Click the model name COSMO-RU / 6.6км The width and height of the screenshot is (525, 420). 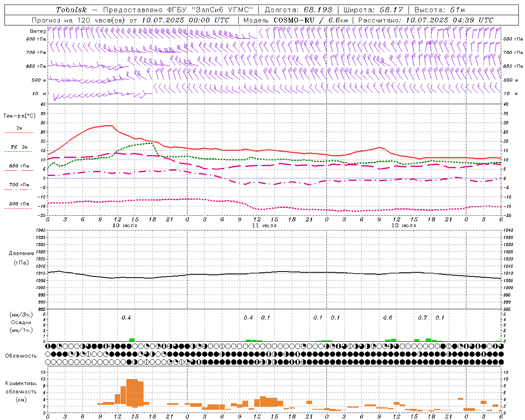coord(311,20)
